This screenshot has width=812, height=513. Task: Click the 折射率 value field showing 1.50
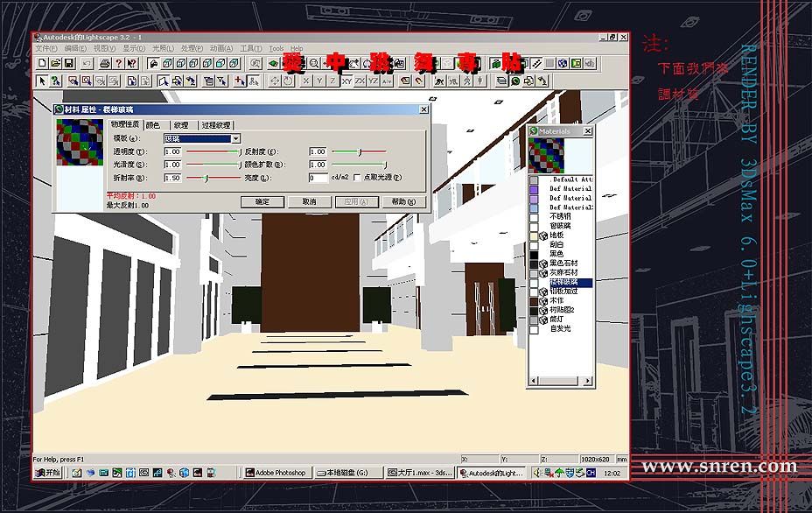[172, 178]
